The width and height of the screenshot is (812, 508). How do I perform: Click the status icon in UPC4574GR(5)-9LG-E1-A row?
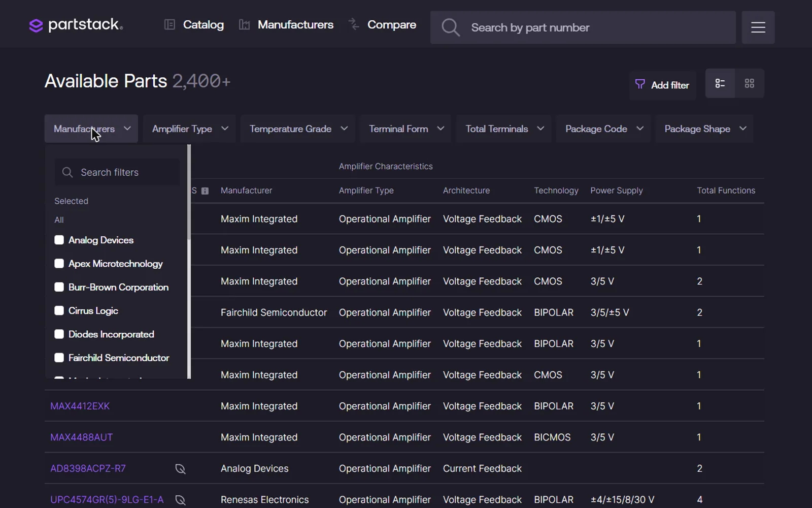(180, 500)
